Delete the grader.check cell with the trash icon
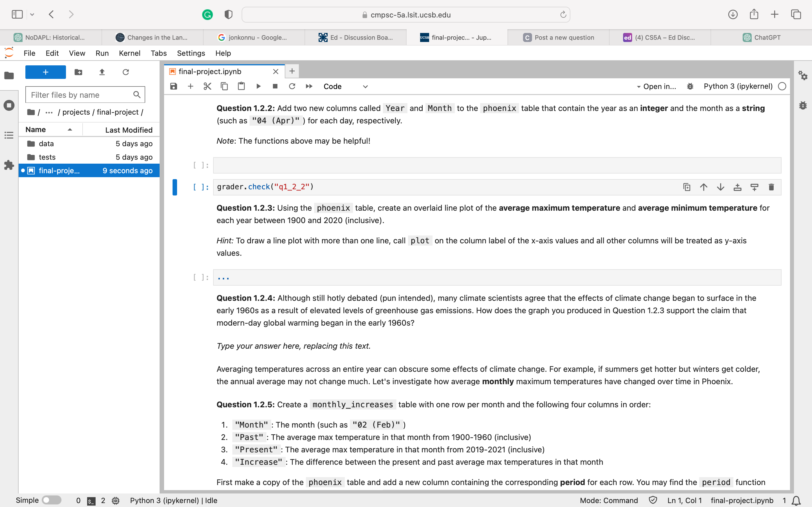The height and width of the screenshot is (507, 812). 771,187
